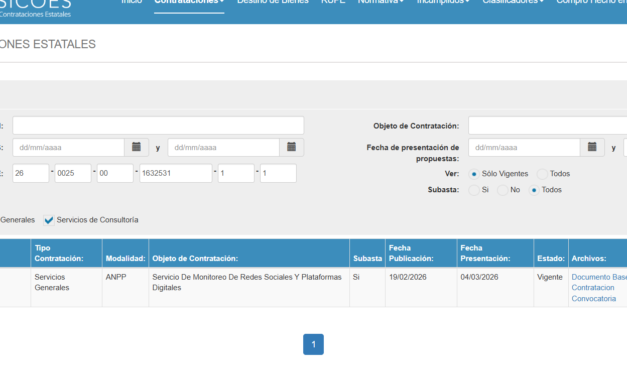Open the Normativa dropdown menu
This screenshot has height=376, width=627.
[381, 2]
